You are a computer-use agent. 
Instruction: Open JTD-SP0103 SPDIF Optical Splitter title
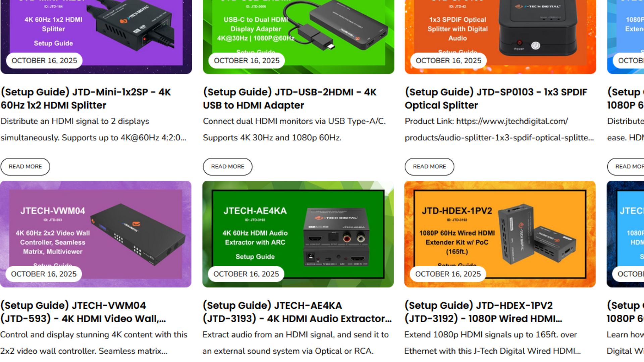click(x=496, y=99)
